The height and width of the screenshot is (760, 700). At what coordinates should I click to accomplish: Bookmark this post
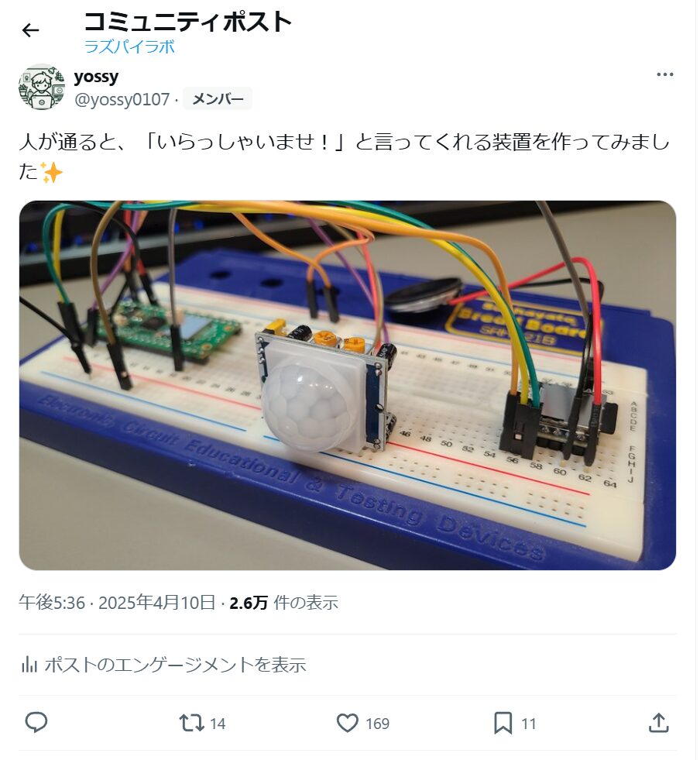503,723
